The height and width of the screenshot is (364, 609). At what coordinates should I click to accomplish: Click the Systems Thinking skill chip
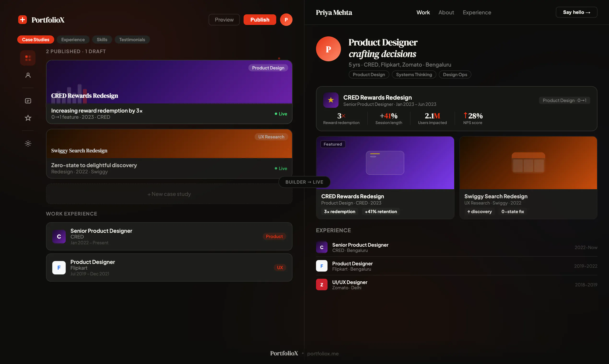click(414, 74)
